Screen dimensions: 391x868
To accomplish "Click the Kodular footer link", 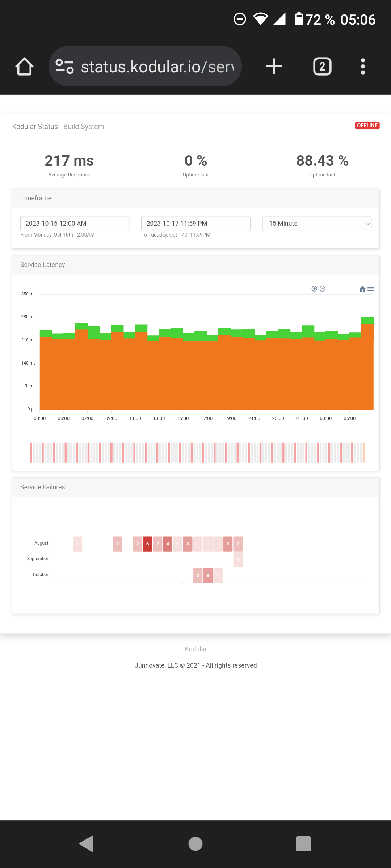I will coord(195,649).
